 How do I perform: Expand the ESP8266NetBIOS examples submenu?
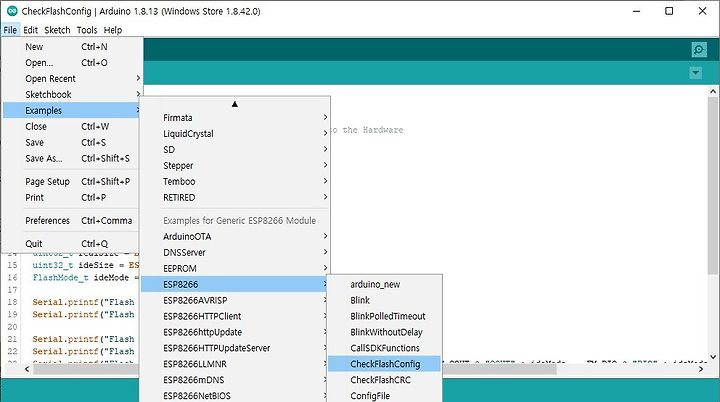(235, 396)
